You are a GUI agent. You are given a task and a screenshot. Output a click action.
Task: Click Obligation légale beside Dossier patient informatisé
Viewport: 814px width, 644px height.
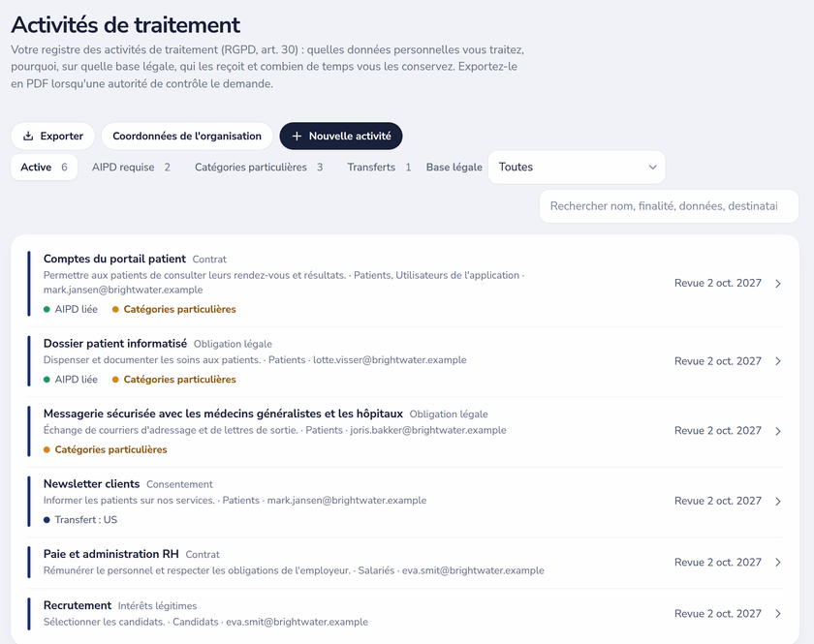point(233,344)
